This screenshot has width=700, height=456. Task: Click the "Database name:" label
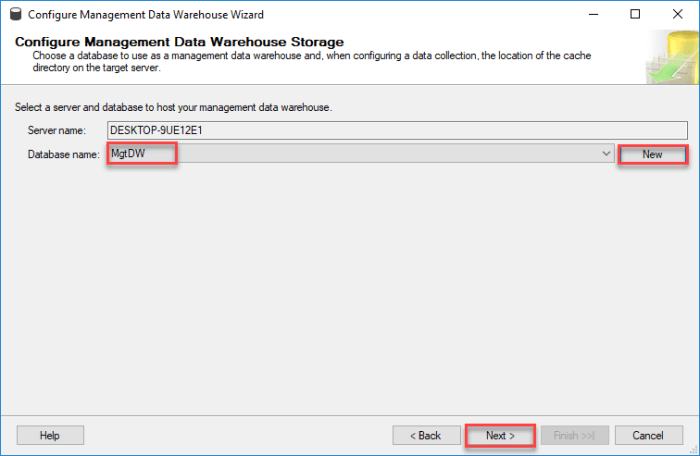pos(64,154)
